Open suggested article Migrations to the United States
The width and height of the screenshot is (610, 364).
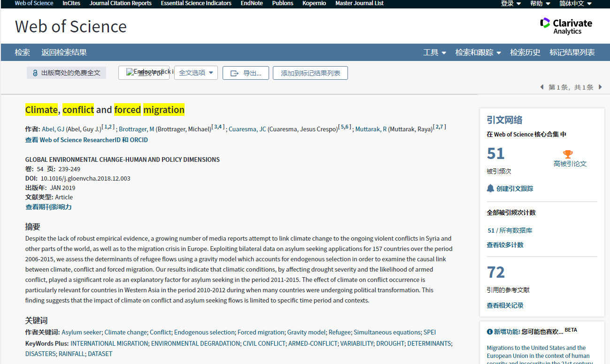point(539,356)
